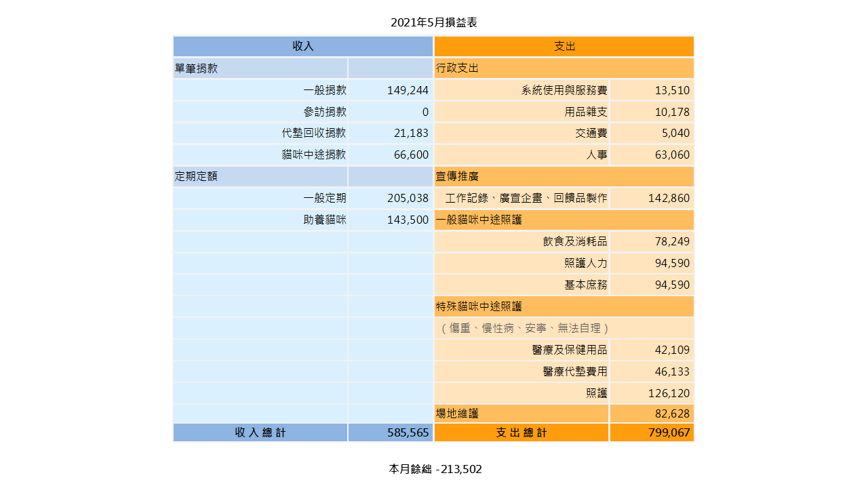Image resolution: width=868 pixels, height=488 pixels.
Task: Select the value 46,133
Action: [x=672, y=371]
